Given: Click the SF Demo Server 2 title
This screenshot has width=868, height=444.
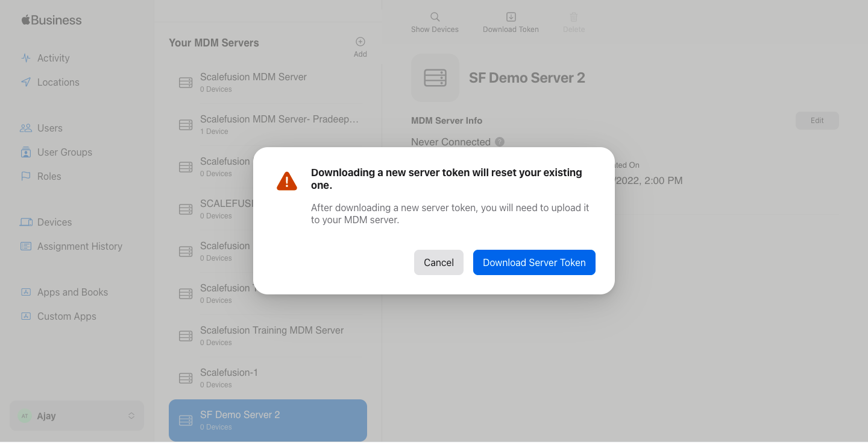Looking at the screenshot, I should tap(527, 78).
